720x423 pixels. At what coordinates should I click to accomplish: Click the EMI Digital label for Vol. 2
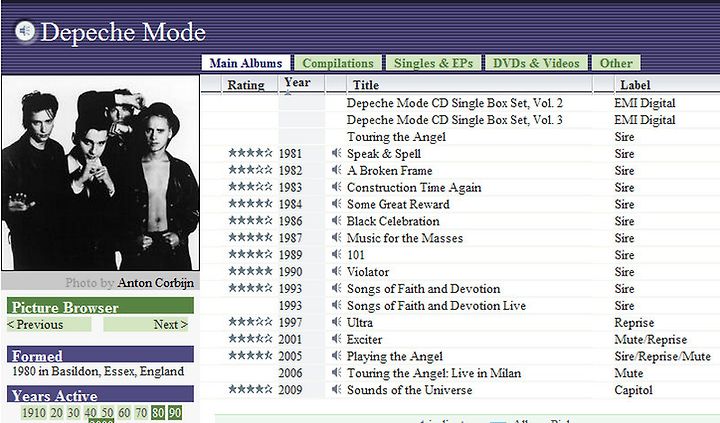click(x=645, y=103)
